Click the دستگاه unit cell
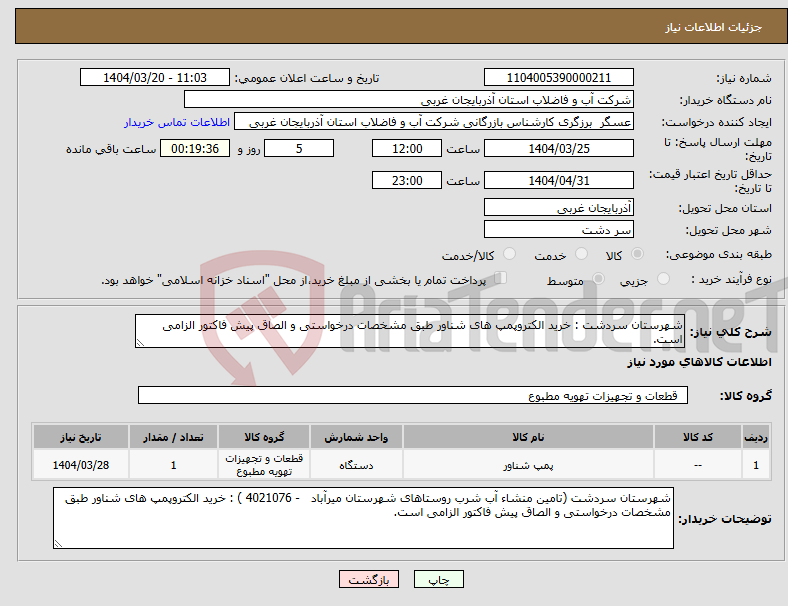Screen dimensions: 788x606 tap(356, 465)
